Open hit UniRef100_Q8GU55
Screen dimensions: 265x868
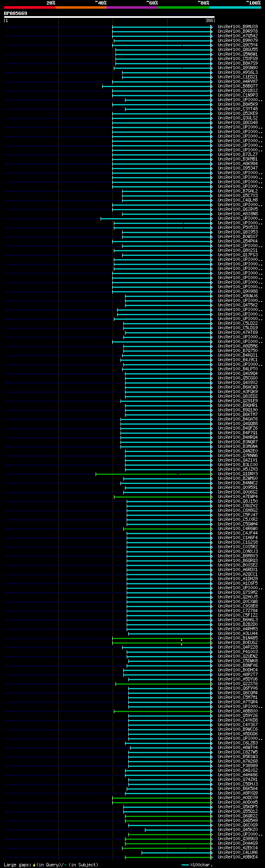pos(238,50)
